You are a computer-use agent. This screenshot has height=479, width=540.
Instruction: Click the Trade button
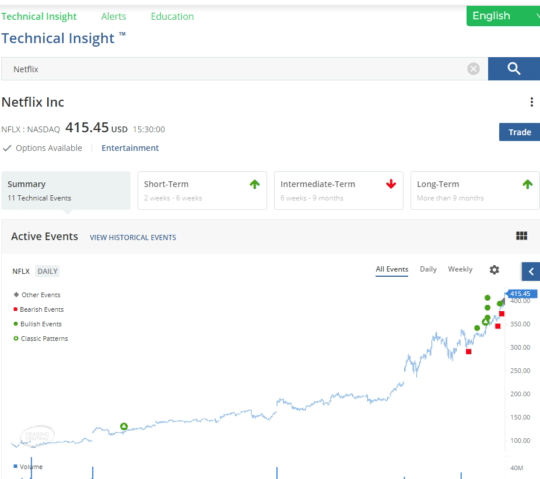[519, 132]
